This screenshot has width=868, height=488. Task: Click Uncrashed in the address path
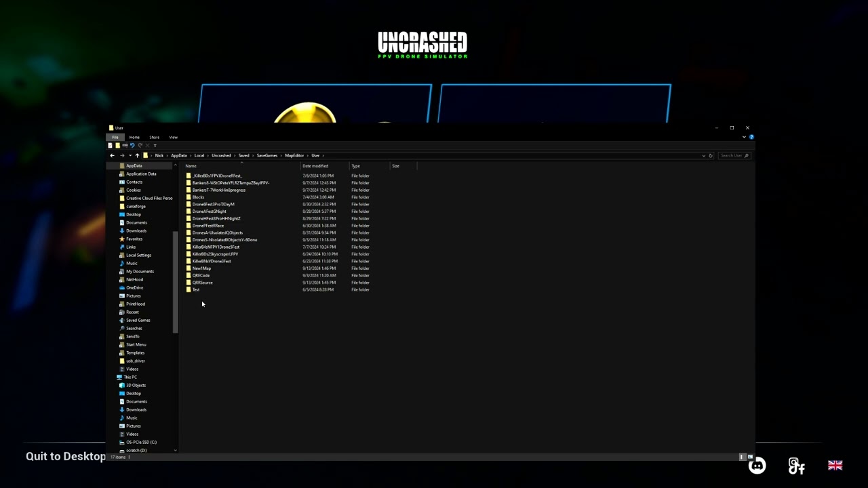(x=221, y=155)
